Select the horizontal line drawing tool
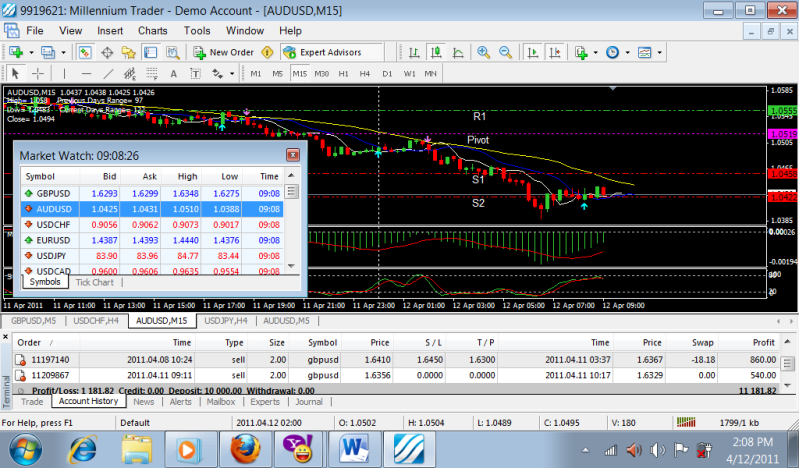This screenshot has height=468, width=799. click(86, 74)
